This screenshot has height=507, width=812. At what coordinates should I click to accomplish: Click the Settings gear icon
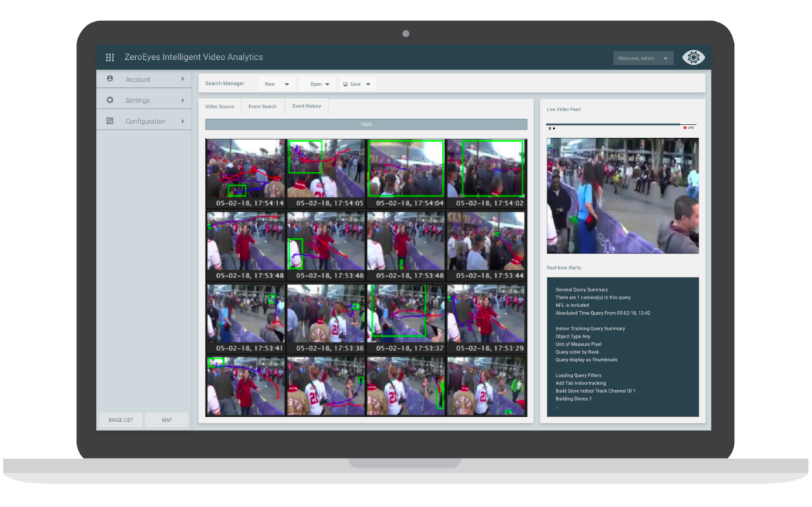pos(110,100)
